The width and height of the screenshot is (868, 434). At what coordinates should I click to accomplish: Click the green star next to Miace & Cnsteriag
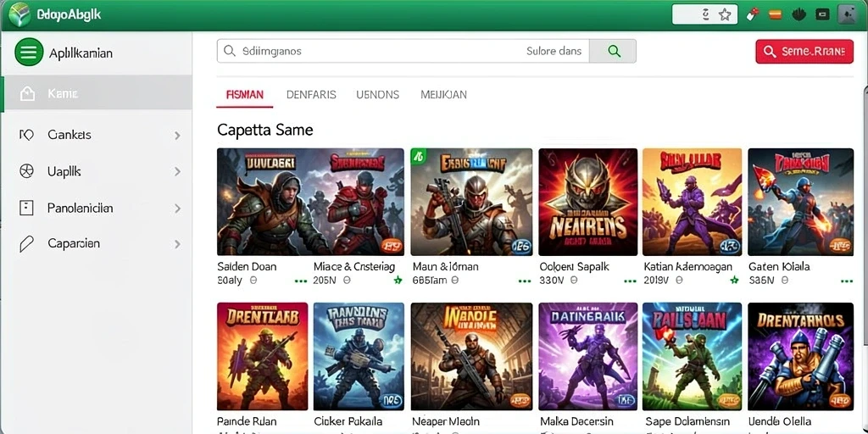(398, 281)
